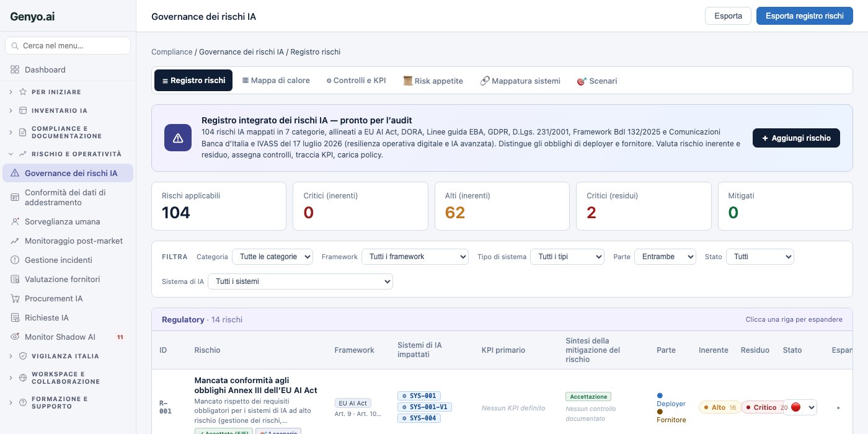Click the SYS-001-V1 system chip
The width and height of the screenshot is (868, 434).
point(425,407)
